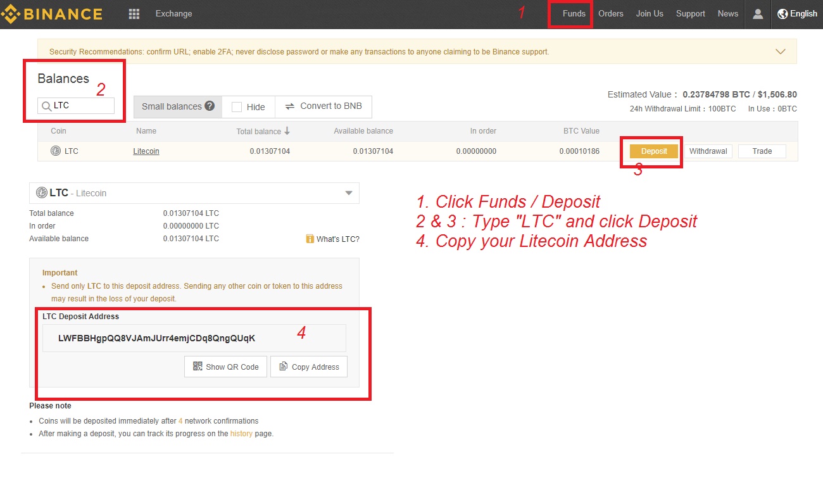Screen dimensions: 823x504
Task: Toggle the Hide small balances checkbox
Action: coord(237,107)
